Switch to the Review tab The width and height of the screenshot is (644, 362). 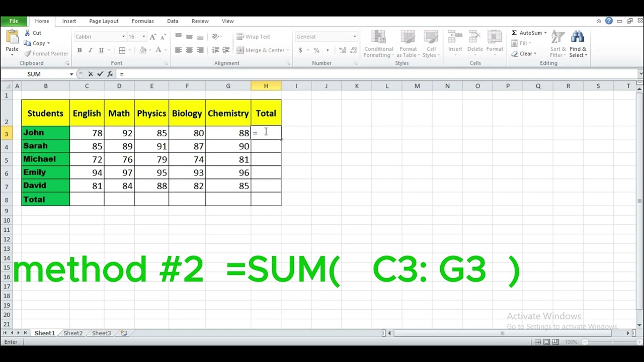200,21
